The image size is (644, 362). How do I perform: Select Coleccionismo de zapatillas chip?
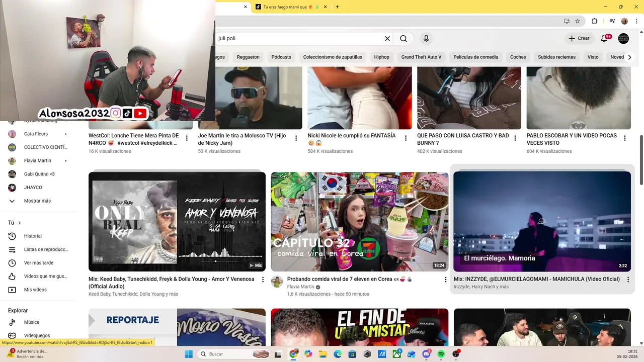click(333, 57)
